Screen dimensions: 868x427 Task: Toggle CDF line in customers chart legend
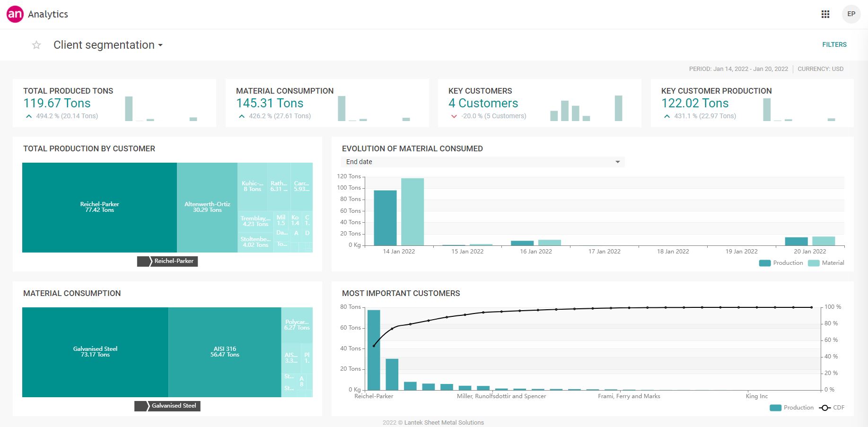click(832, 408)
